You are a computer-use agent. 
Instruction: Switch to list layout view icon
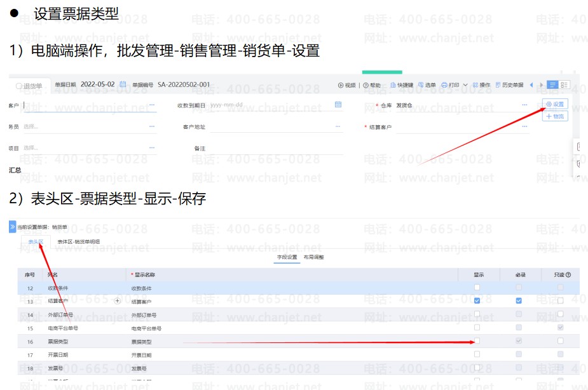pyautogui.click(x=552, y=84)
